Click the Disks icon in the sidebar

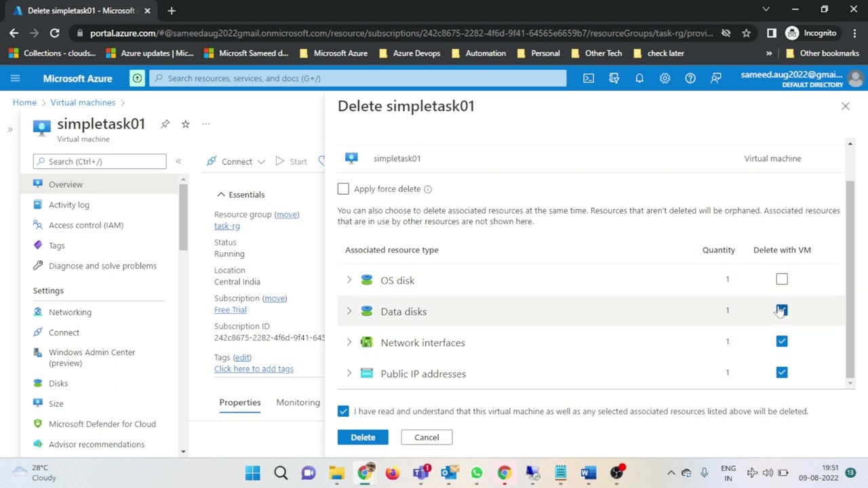click(x=38, y=383)
